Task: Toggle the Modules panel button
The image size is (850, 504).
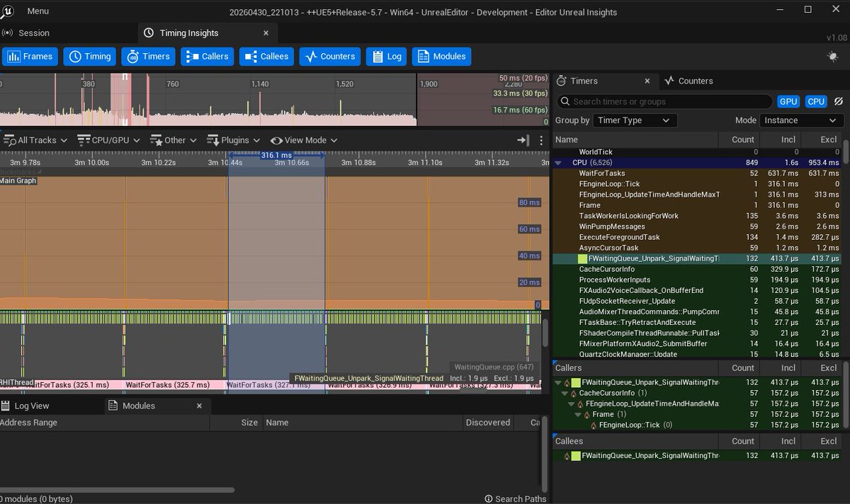Action: [x=441, y=57]
